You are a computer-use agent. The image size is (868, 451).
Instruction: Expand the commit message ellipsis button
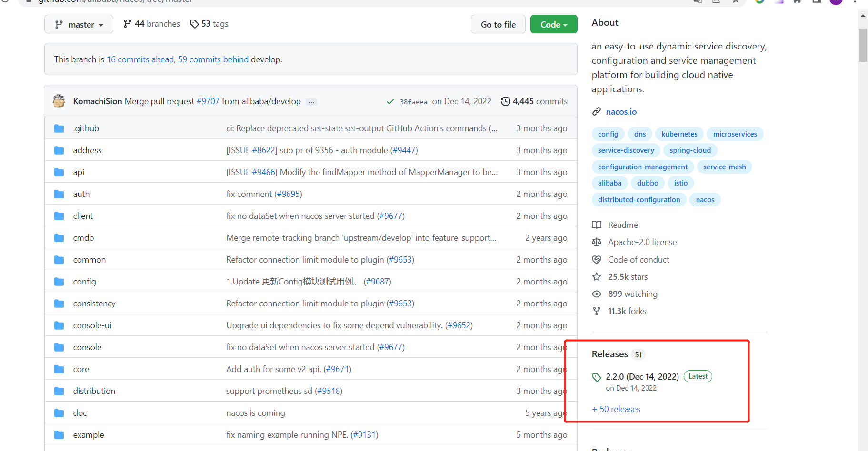311,102
